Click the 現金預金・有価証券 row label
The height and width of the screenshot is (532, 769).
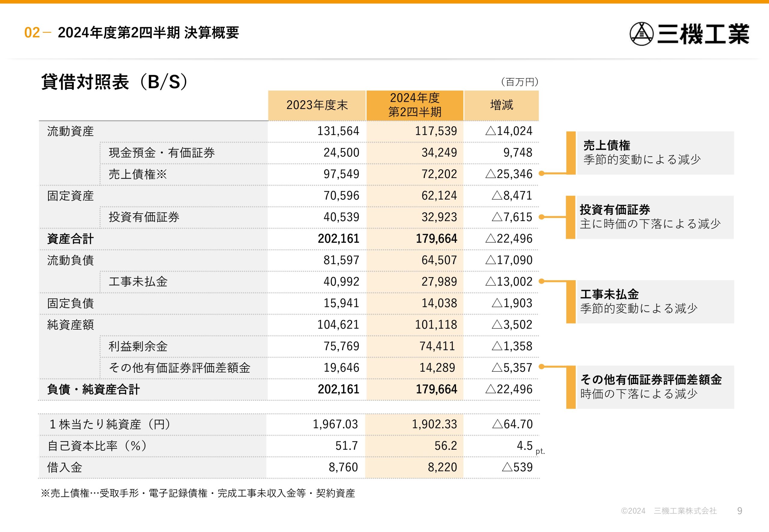pyautogui.click(x=162, y=153)
